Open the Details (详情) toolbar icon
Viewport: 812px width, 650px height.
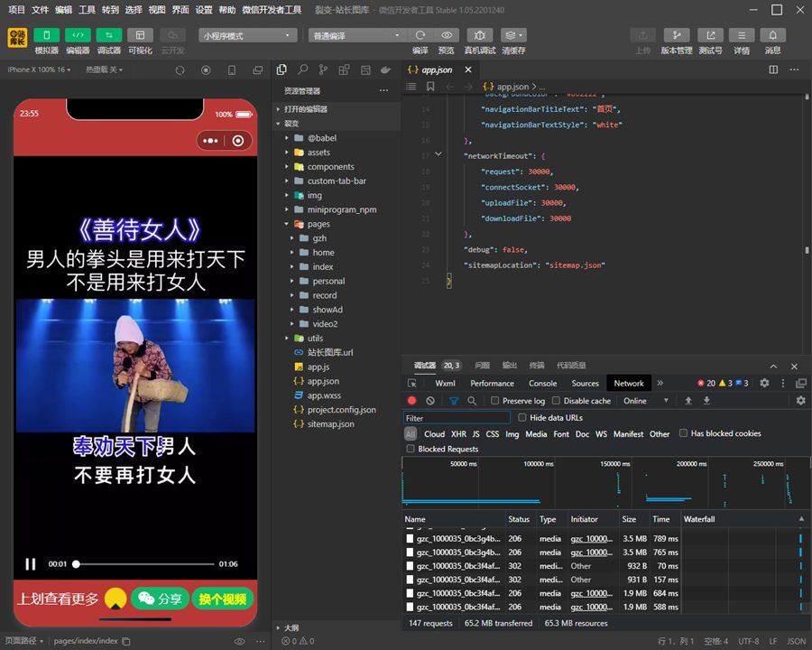click(741, 35)
